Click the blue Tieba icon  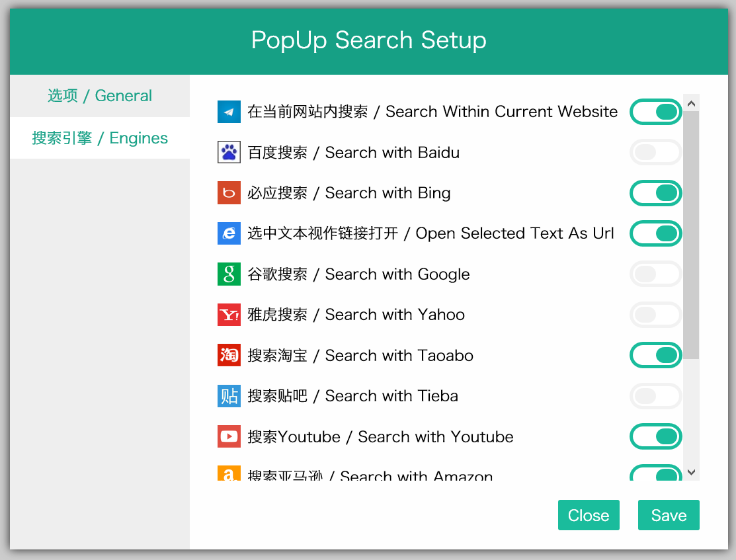point(229,396)
